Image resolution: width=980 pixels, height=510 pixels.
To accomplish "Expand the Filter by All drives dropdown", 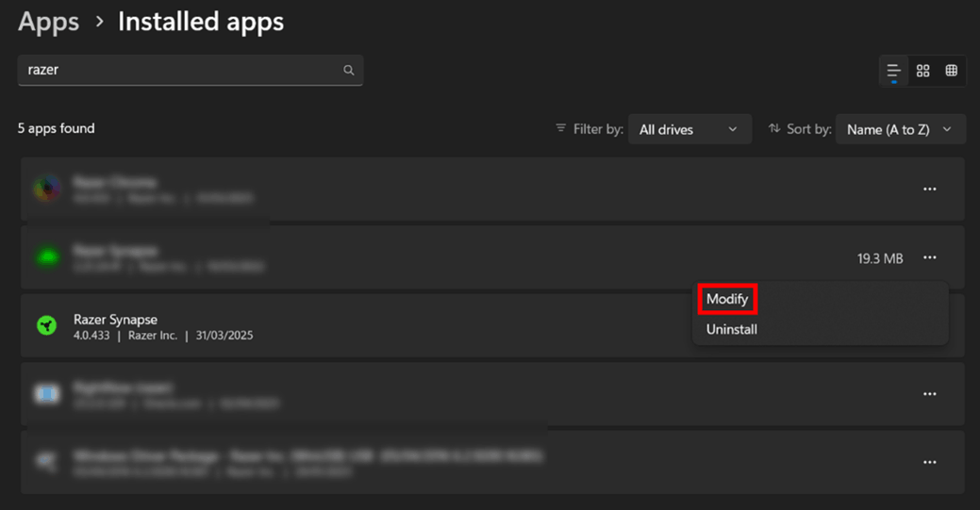I will [689, 129].
